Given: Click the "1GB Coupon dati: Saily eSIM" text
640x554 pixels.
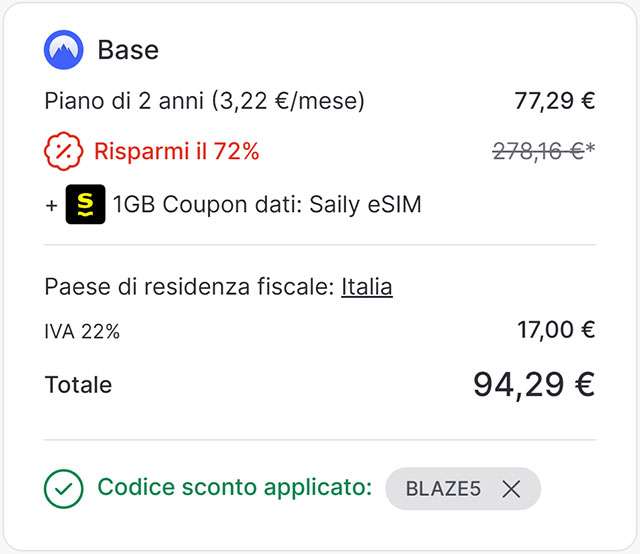Looking at the screenshot, I should pos(267,205).
